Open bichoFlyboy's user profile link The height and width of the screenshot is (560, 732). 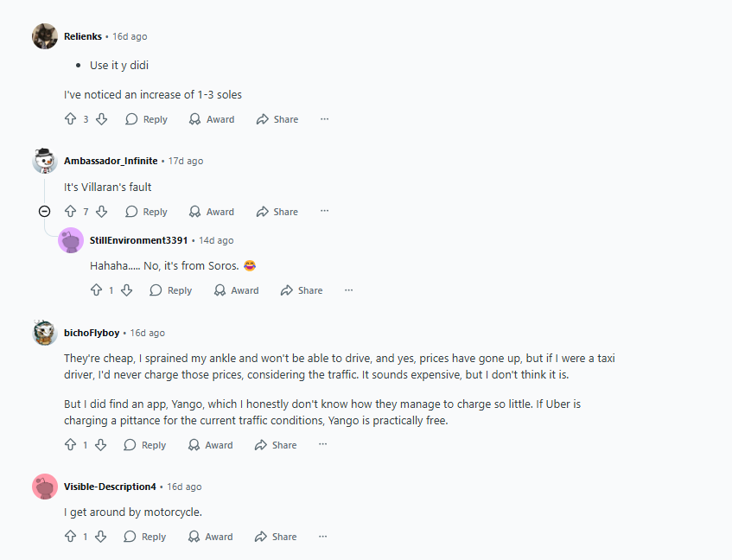pos(92,333)
